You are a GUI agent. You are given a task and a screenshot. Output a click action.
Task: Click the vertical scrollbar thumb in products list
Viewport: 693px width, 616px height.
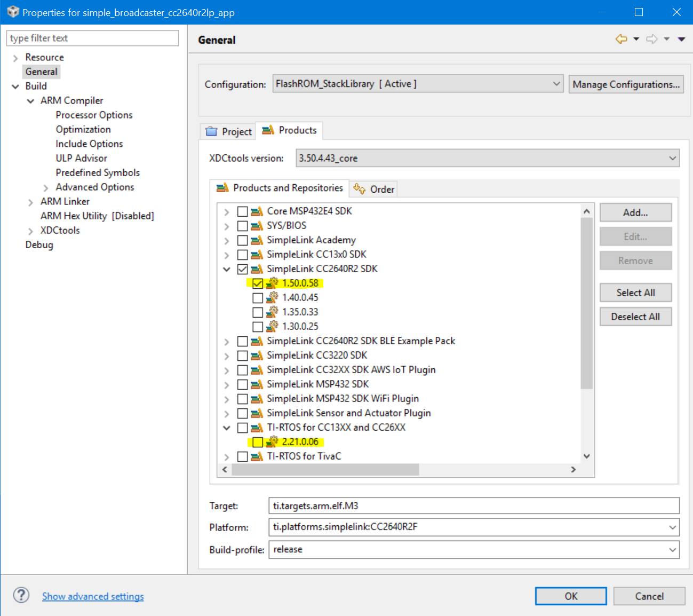(x=587, y=303)
